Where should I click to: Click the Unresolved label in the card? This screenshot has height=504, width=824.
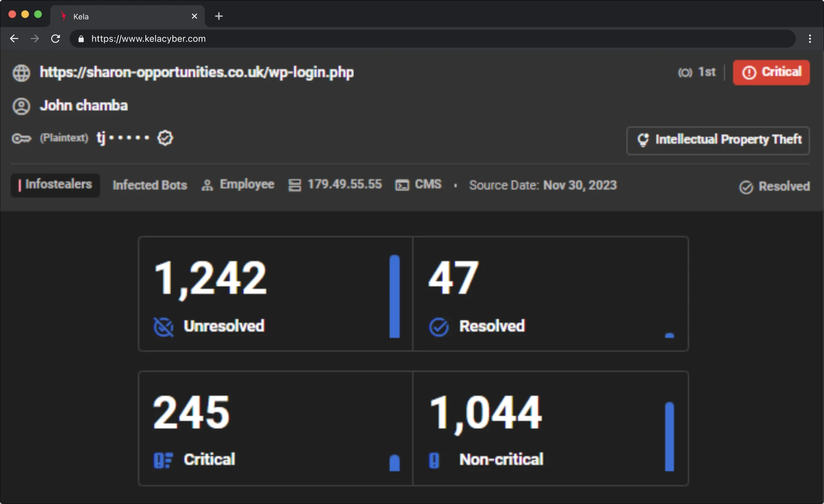pos(224,326)
